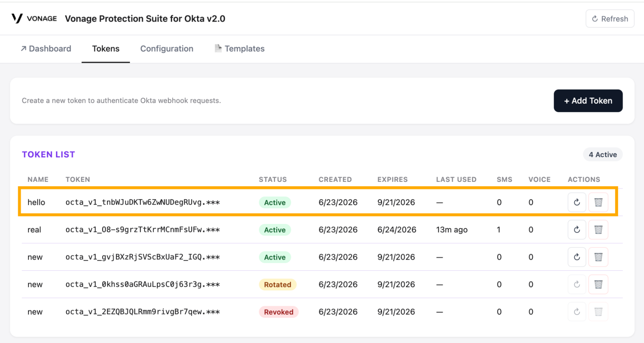Delete the Rotated new token

pyautogui.click(x=598, y=284)
